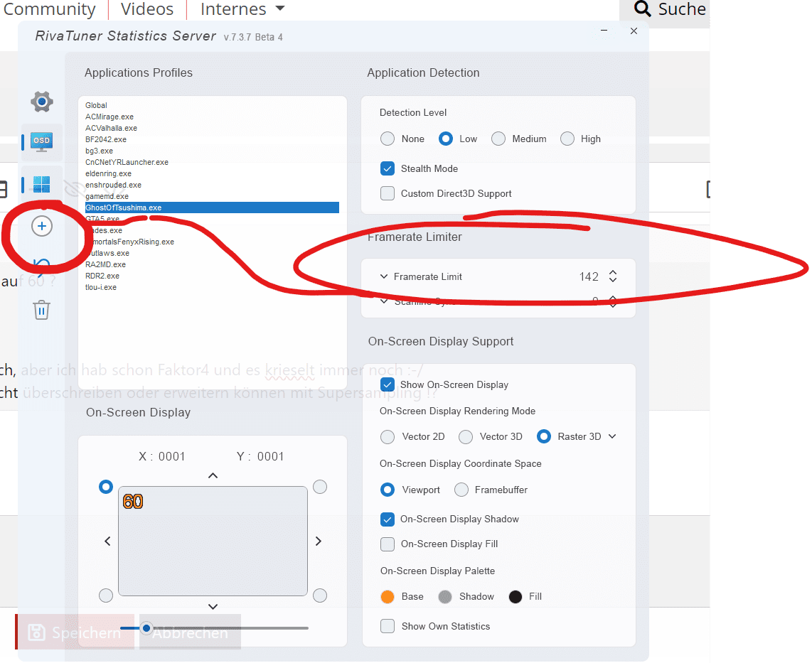Viewport: 812px width, 663px height.
Task: Add a new application profile with plus icon
Action: point(42,226)
